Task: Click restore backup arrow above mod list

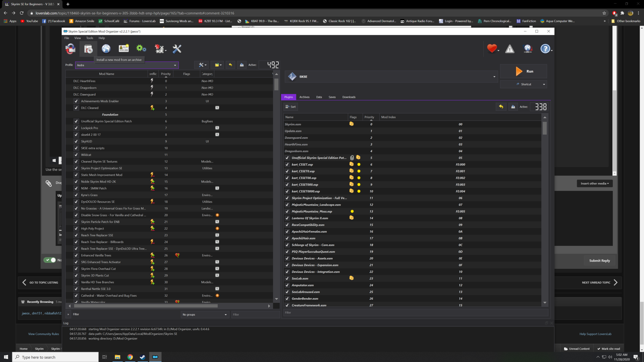Action: pyautogui.click(x=230, y=65)
